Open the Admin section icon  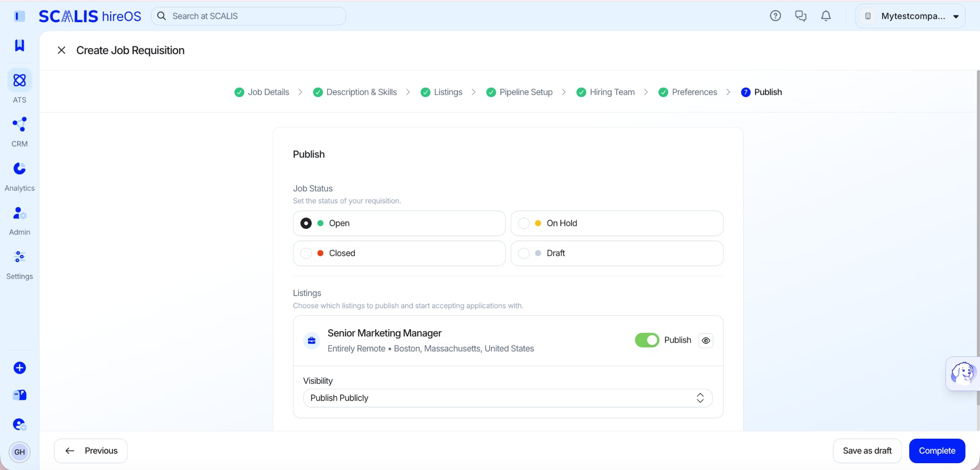tap(20, 220)
